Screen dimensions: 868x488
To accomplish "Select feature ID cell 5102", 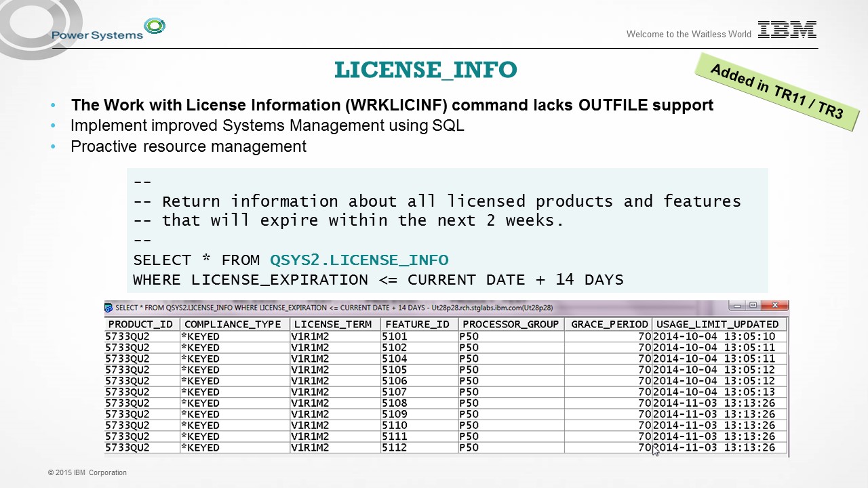I will pyautogui.click(x=419, y=348).
